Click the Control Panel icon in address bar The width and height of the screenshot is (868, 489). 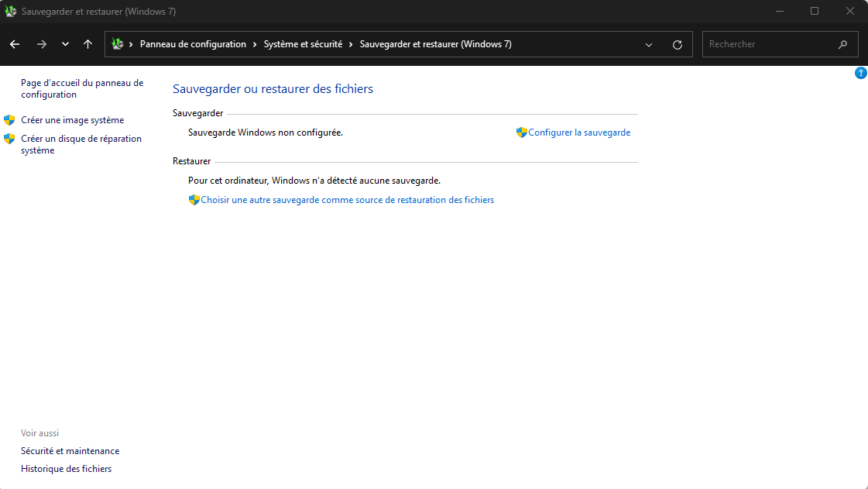[118, 43]
